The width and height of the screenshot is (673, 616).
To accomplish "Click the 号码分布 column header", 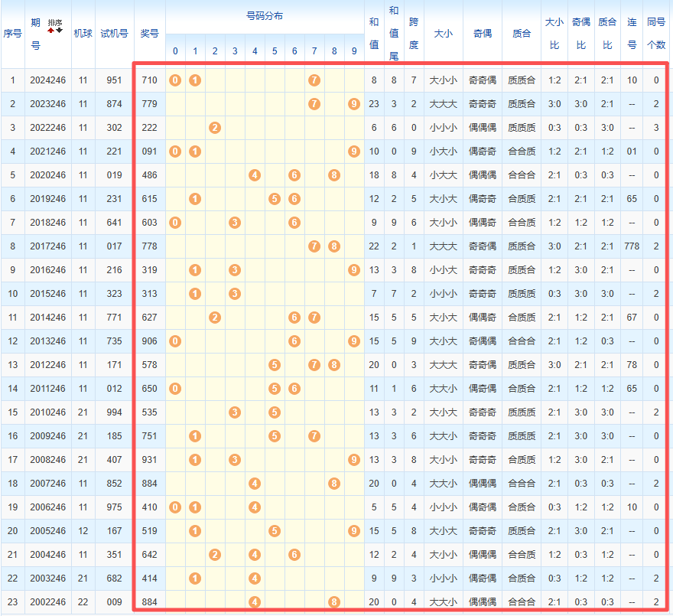I will 264,16.
